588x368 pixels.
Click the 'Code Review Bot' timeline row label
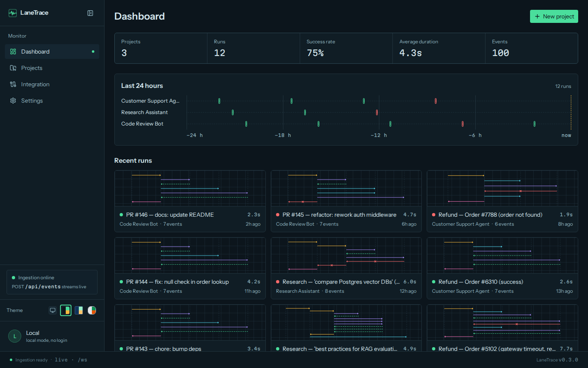(x=142, y=124)
